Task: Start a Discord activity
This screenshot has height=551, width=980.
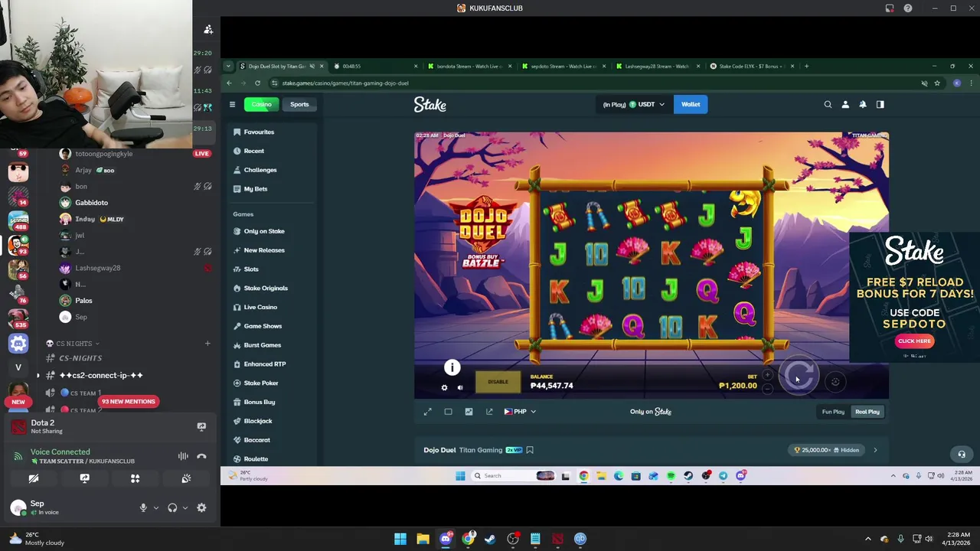Action: tap(135, 478)
